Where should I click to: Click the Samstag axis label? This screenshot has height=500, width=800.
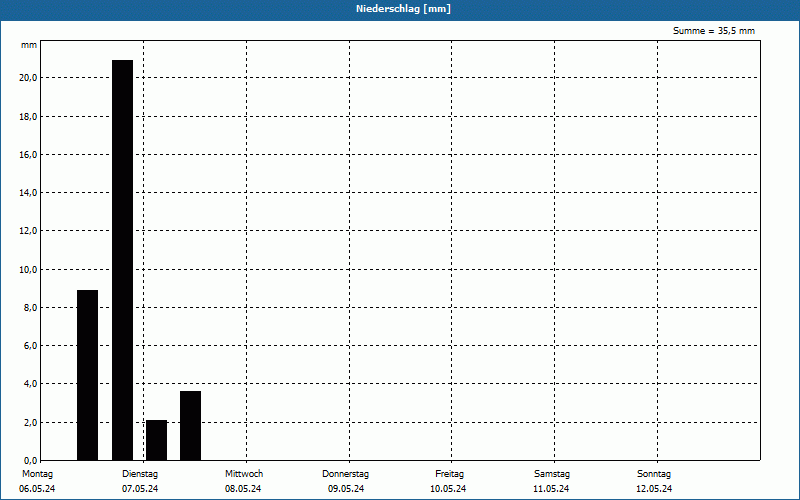click(552, 474)
